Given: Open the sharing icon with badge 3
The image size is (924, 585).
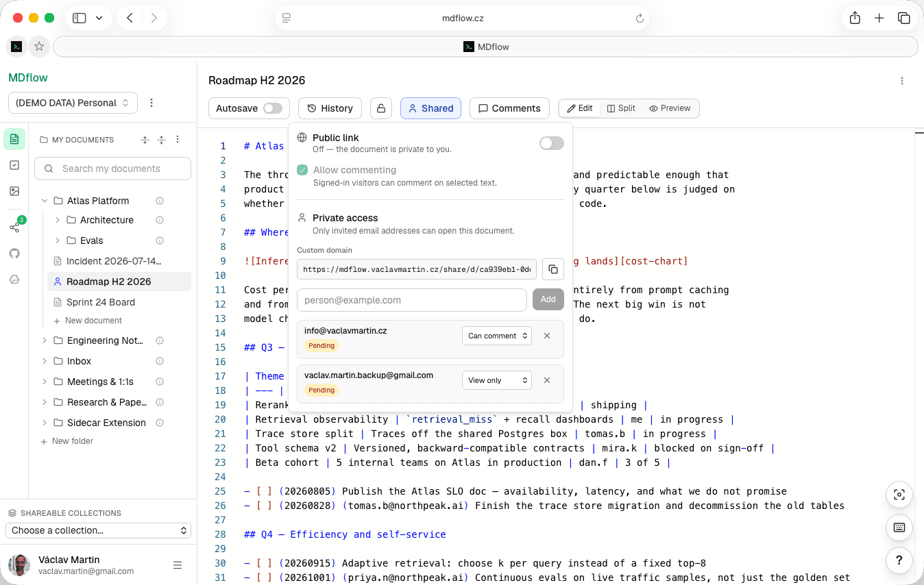Looking at the screenshot, I should pos(14,227).
